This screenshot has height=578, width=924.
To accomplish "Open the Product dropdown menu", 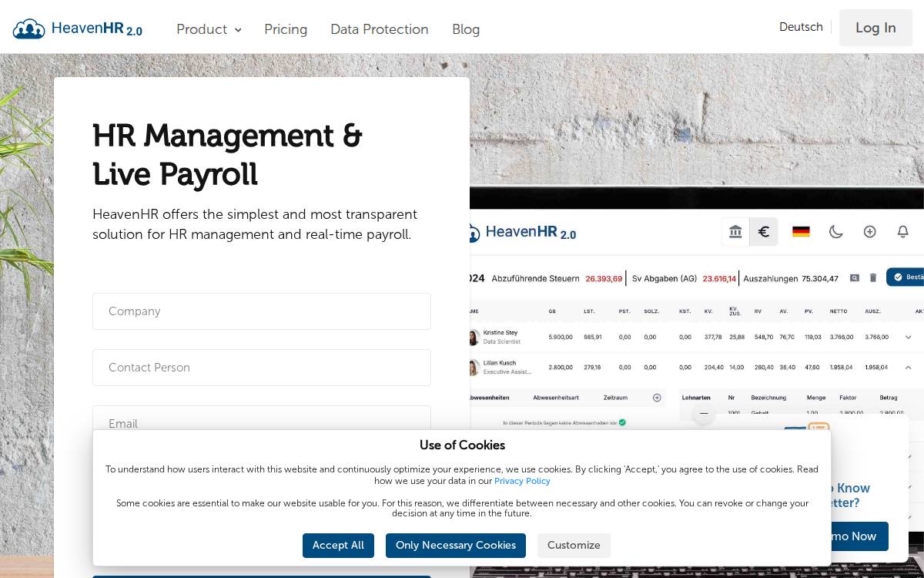I will tap(209, 29).
